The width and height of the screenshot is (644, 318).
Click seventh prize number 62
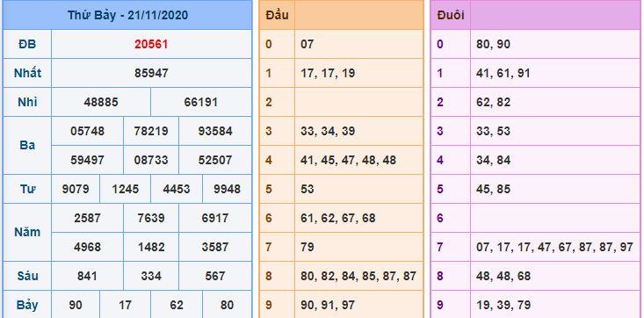177,306
